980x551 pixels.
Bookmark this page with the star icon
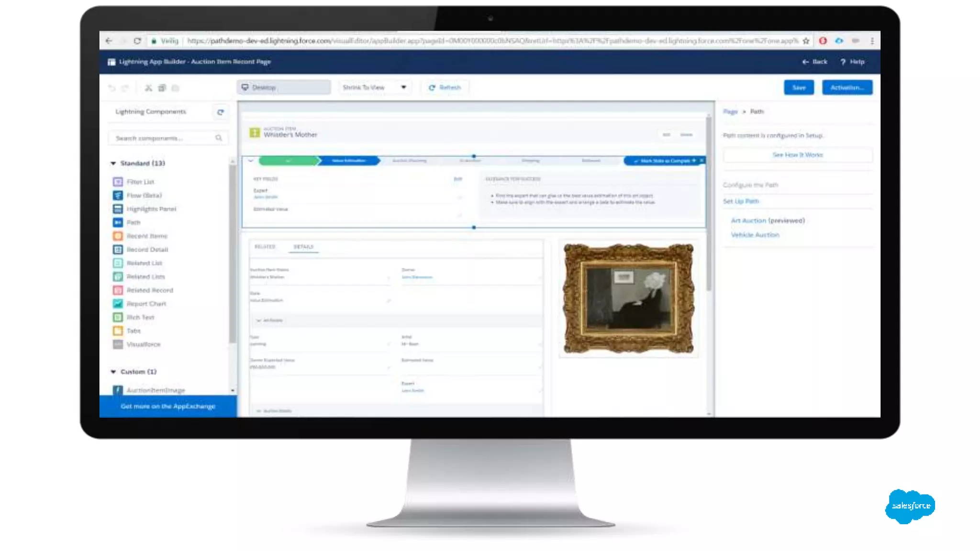click(806, 41)
